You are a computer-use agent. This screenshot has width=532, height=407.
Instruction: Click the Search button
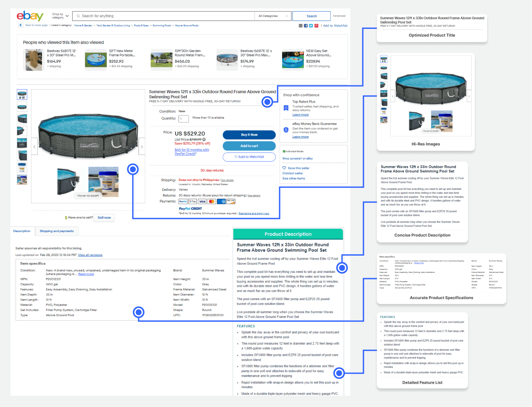pos(312,16)
